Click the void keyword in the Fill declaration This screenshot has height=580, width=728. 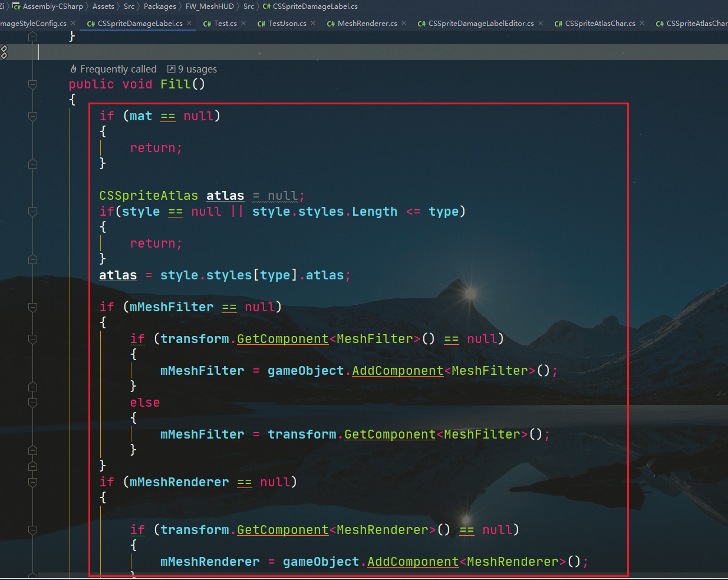(137, 84)
